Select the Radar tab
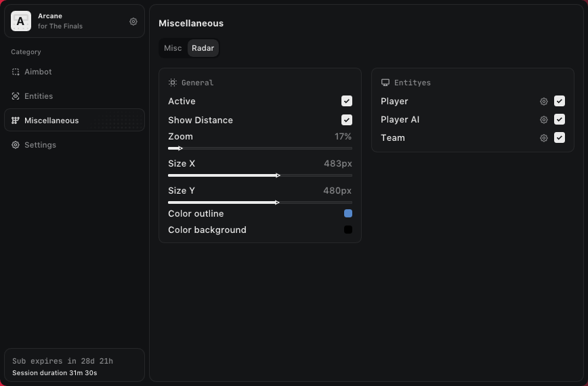588x386 pixels. coord(203,48)
